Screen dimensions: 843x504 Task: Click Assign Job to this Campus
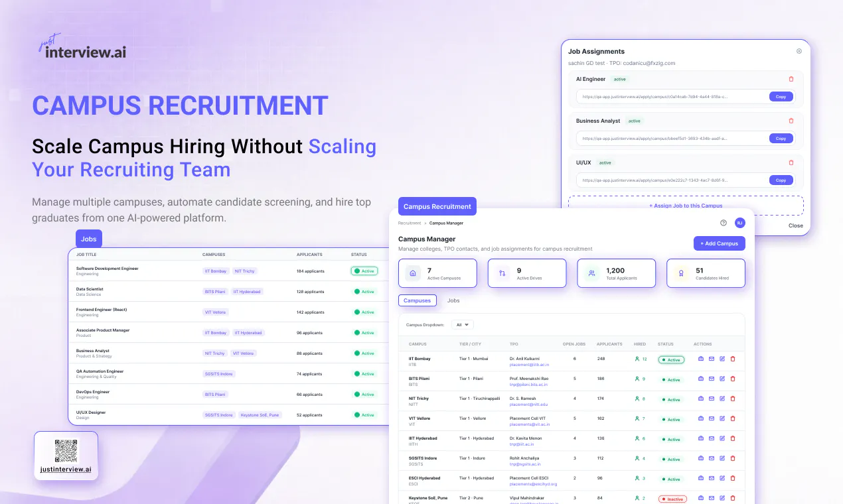(686, 206)
